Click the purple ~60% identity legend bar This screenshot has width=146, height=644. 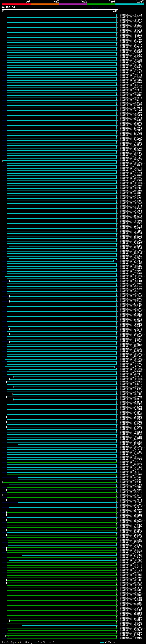pos(73,4)
